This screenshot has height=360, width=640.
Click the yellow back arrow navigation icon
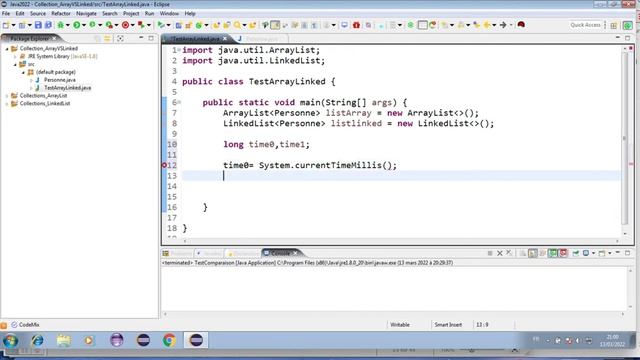coord(487,25)
